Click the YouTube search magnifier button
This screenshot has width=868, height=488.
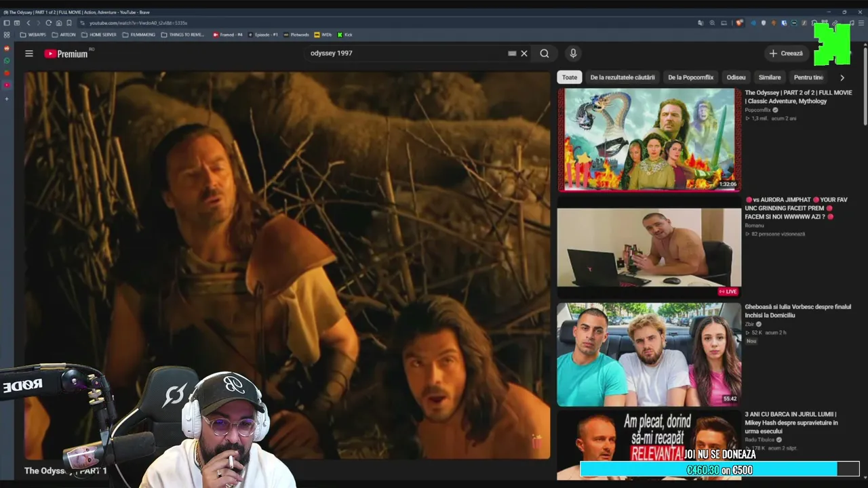pos(545,54)
